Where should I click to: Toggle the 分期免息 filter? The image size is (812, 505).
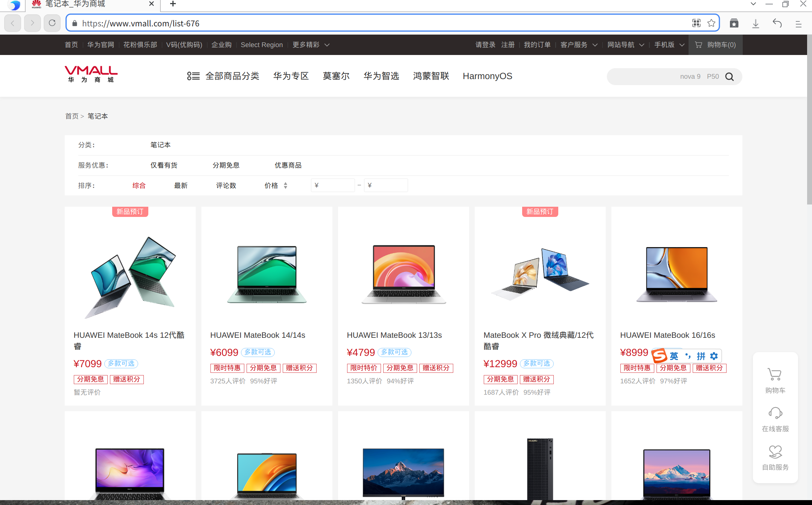pos(226,165)
